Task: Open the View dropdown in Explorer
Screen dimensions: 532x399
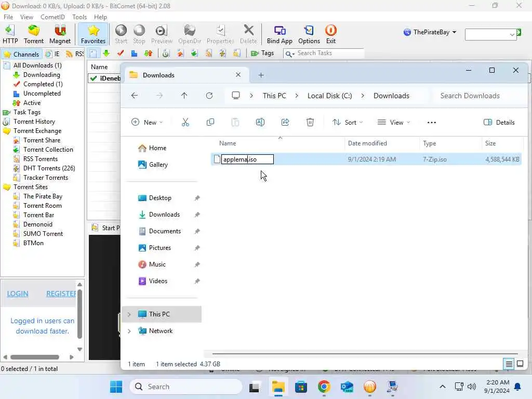Action: (394, 123)
